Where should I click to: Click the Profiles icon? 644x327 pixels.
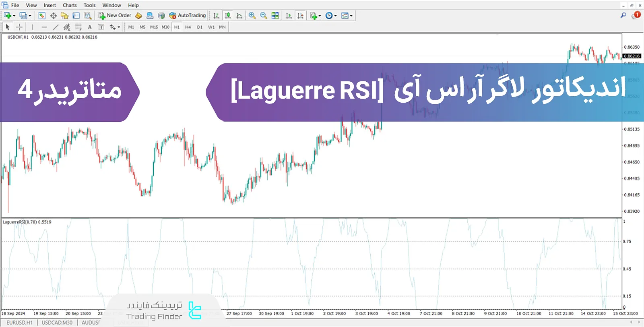pyautogui.click(x=23, y=16)
